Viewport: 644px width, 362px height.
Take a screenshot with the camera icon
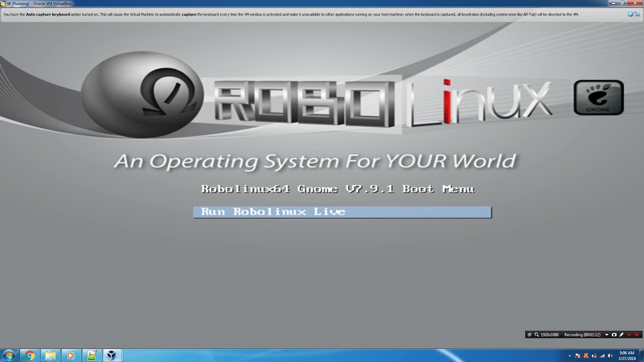(614, 335)
